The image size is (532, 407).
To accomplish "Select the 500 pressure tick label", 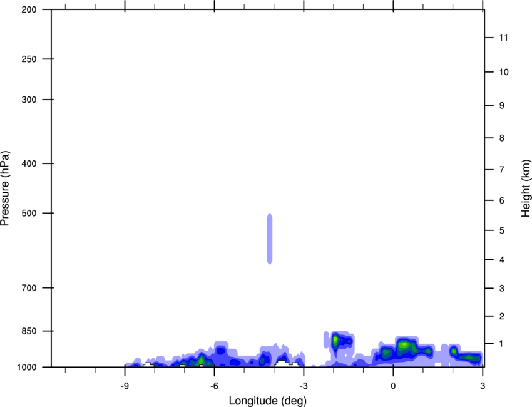I will [29, 213].
